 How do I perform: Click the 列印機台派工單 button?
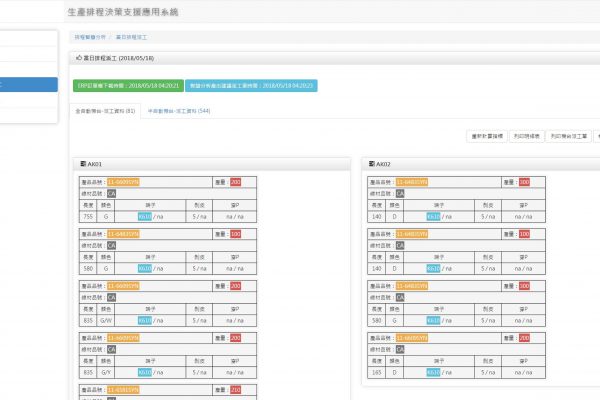click(x=569, y=136)
